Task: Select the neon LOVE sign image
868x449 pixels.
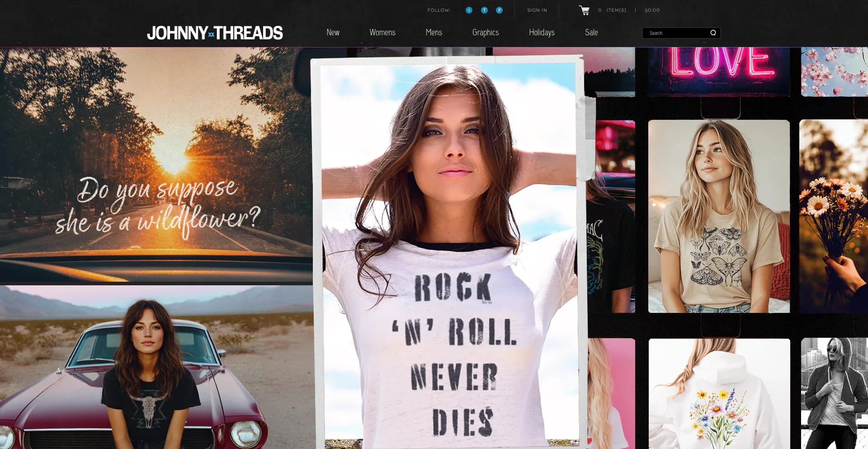Action: coord(719,71)
